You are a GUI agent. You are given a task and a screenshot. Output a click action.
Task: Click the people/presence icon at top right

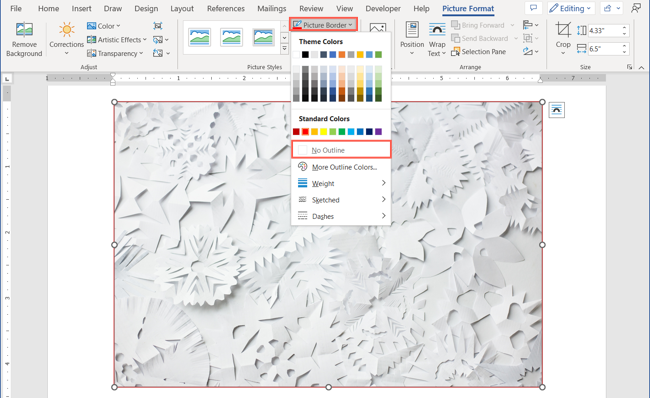coord(636,8)
